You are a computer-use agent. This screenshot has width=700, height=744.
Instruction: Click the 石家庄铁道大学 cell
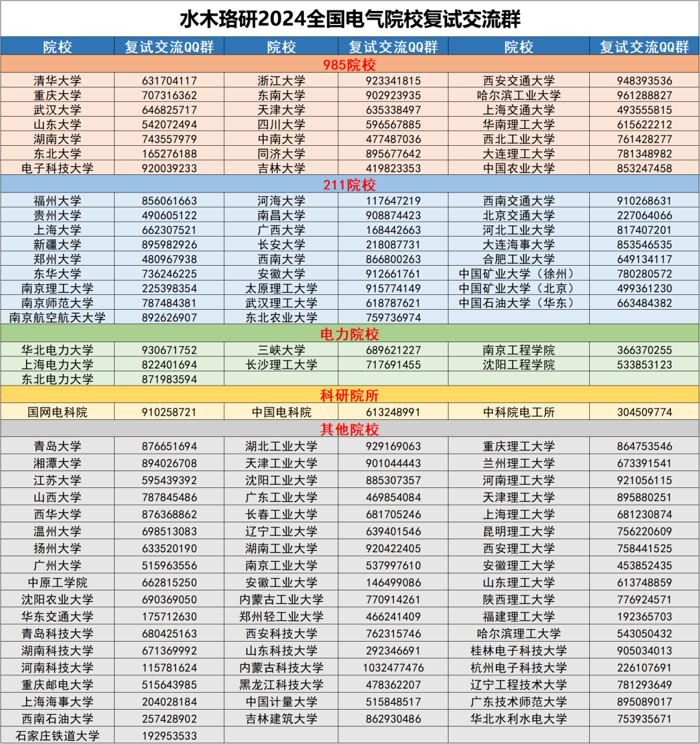[58, 736]
